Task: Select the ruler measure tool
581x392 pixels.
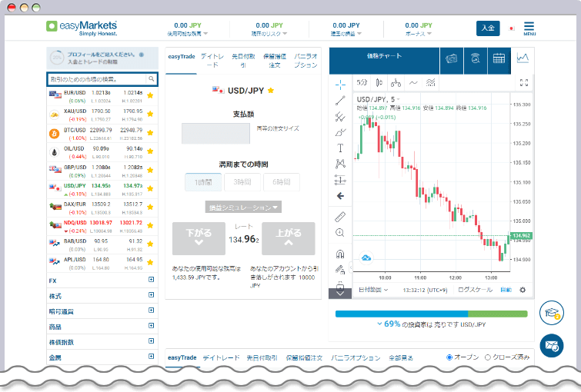Action: tap(340, 217)
